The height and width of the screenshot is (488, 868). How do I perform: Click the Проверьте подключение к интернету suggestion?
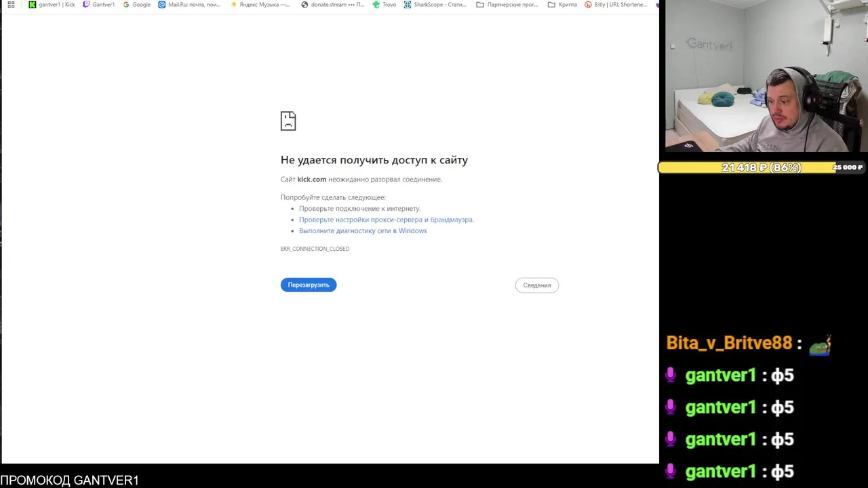click(359, 209)
